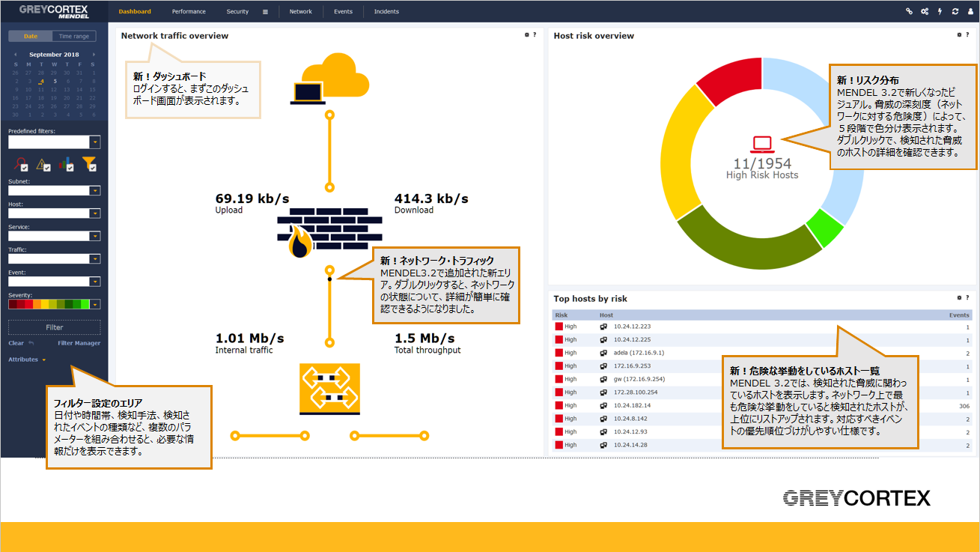
Task: Open the gears settings icon in top bar
Action: [x=925, y=11]
